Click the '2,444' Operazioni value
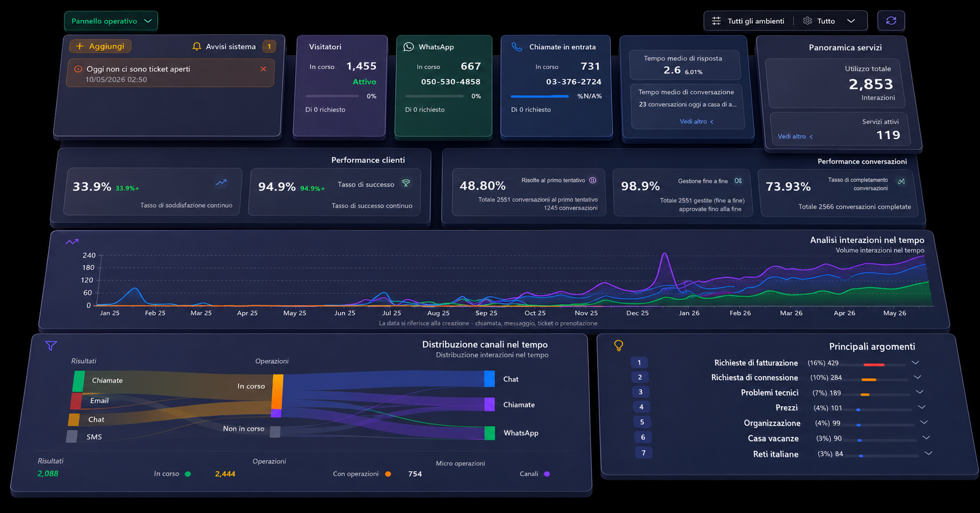 click(x=225, y=474)
